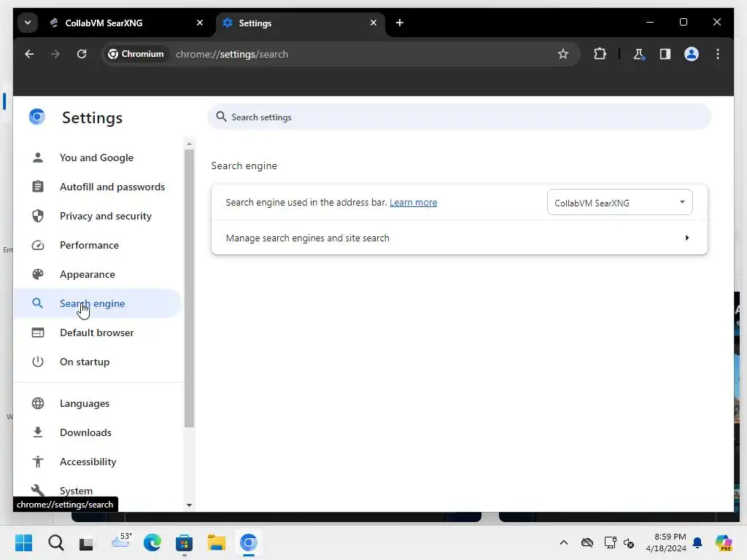Show hidden system tray icons
This screenshot has width=747, height=560.
click(564, 542)
